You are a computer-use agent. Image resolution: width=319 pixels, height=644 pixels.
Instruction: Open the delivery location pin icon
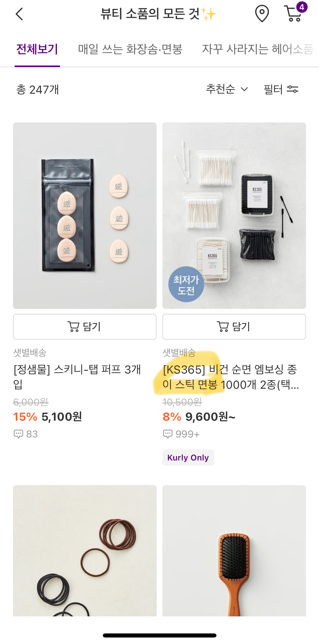point(262,14)
